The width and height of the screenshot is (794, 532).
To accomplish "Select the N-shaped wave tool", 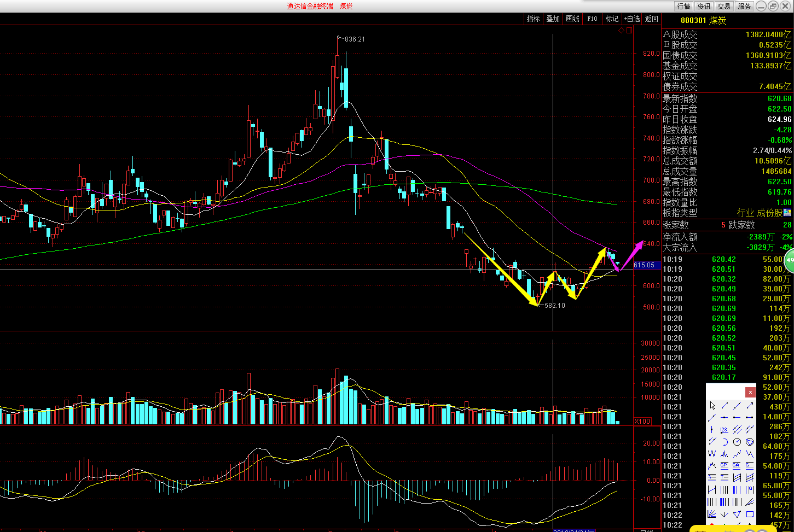I will tap(750, 454).
